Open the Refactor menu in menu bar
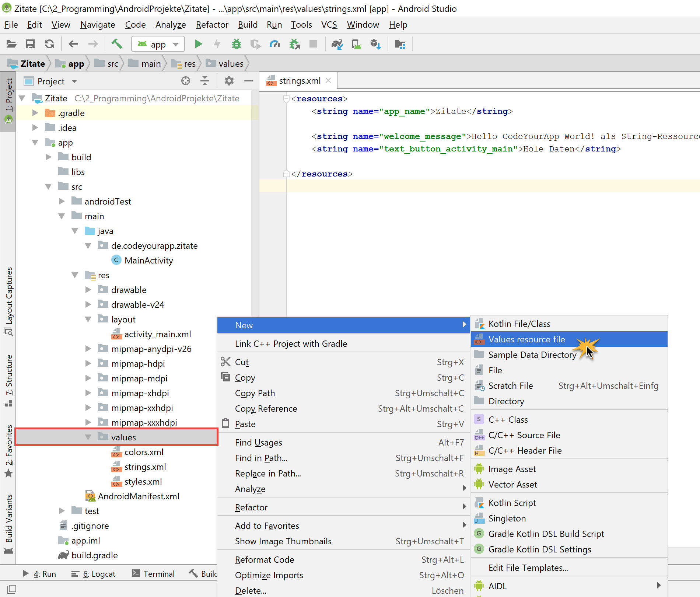 point(212,25)
